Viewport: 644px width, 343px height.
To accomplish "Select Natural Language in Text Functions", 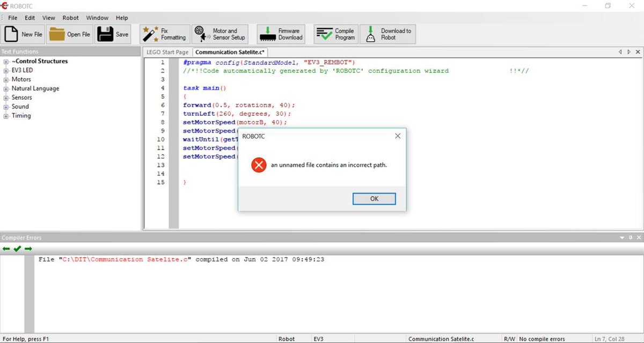I will (x=35, y=88).
